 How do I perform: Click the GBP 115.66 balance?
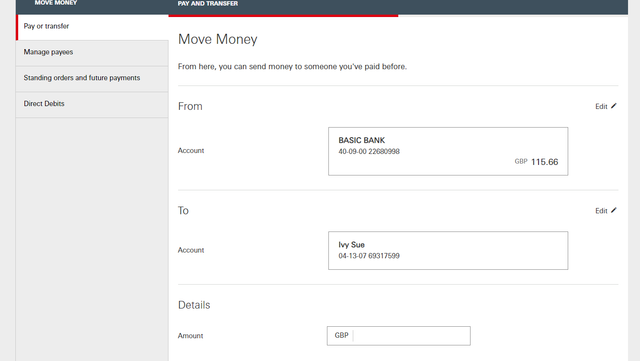(536, 162)
